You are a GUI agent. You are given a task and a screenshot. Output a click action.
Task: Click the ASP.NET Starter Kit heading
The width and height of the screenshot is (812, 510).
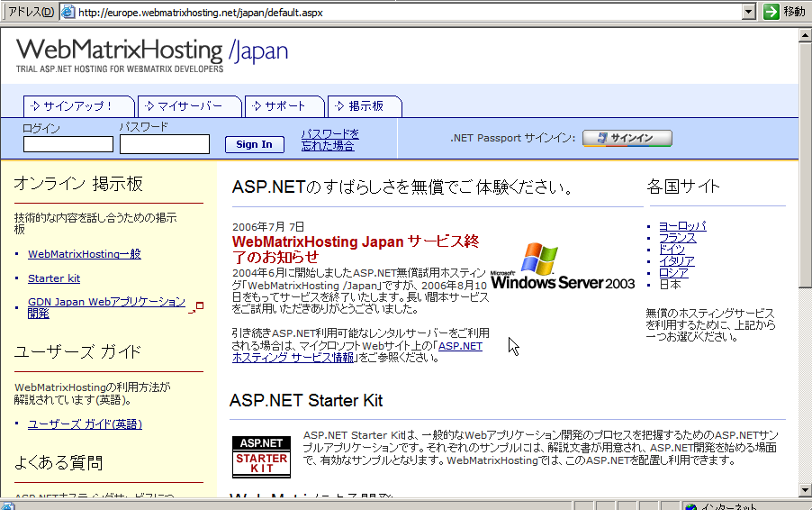click(306, 400)
